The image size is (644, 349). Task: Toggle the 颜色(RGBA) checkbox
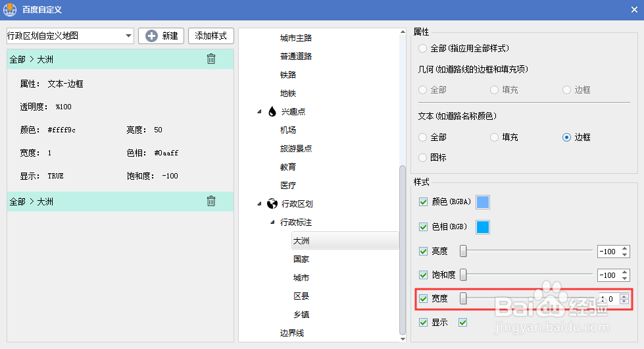point(423,202)
